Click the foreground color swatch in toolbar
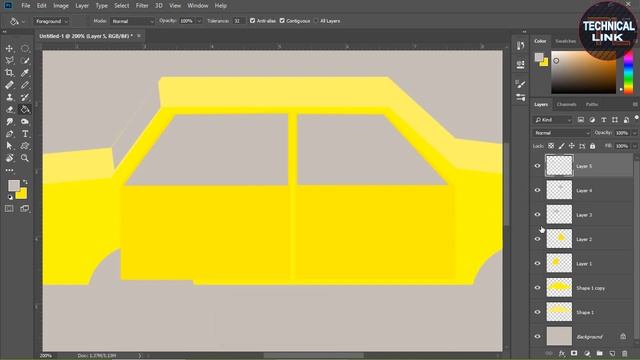The width and height of the screenshot is (640, 360). click(x=13, y=186)
